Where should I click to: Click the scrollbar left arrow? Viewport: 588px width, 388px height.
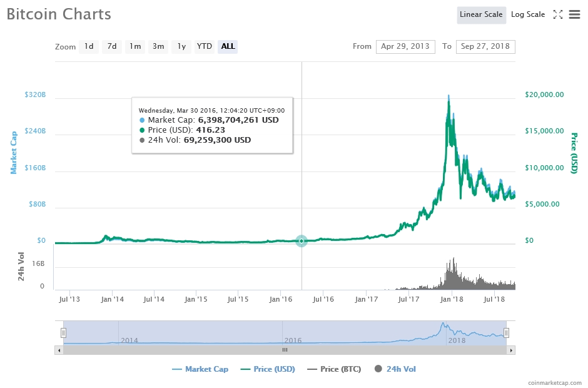pos(59,350)
